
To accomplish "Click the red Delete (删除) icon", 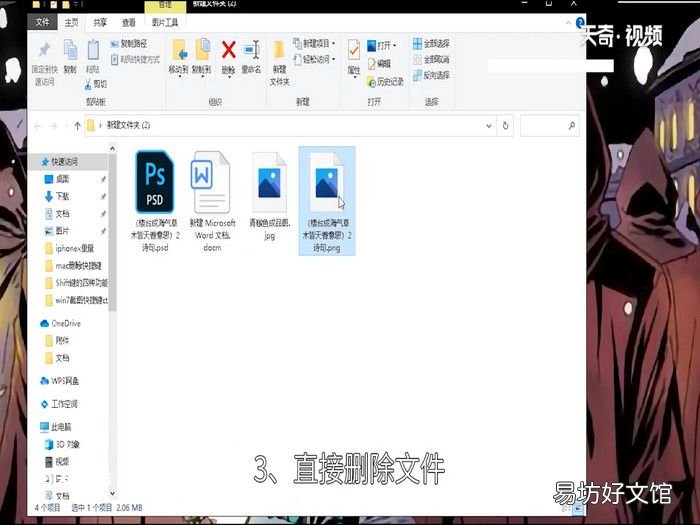I will coord(228,50).
